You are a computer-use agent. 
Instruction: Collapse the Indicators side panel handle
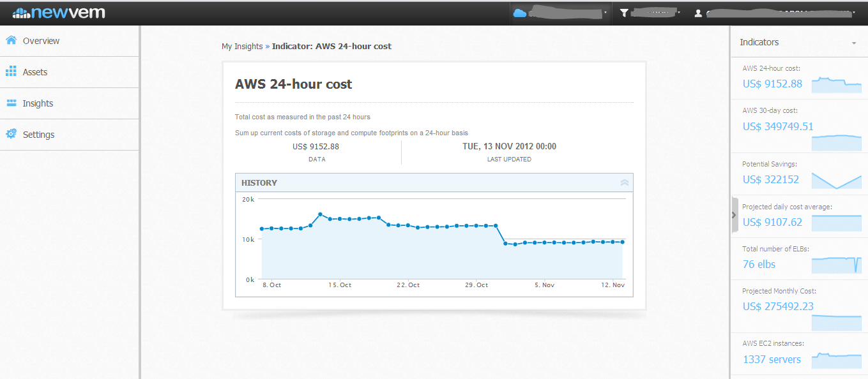click(734, 215)
